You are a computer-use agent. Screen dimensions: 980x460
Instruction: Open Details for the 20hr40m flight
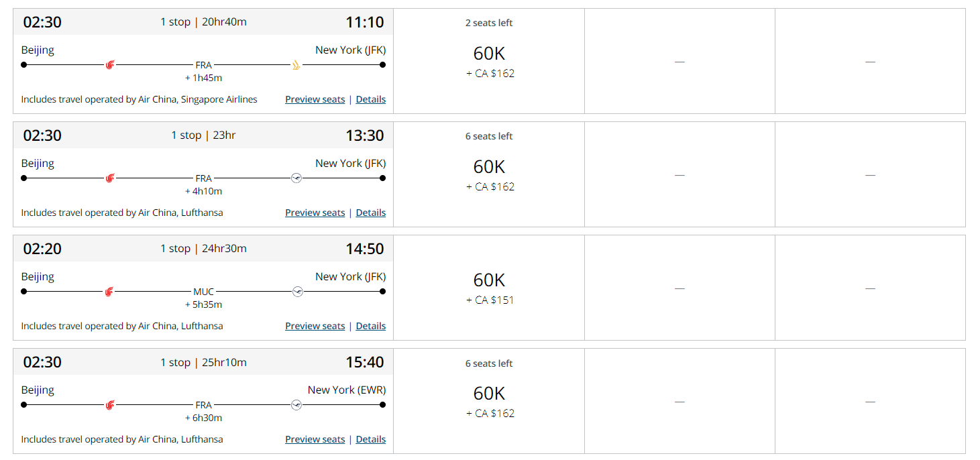371,99
